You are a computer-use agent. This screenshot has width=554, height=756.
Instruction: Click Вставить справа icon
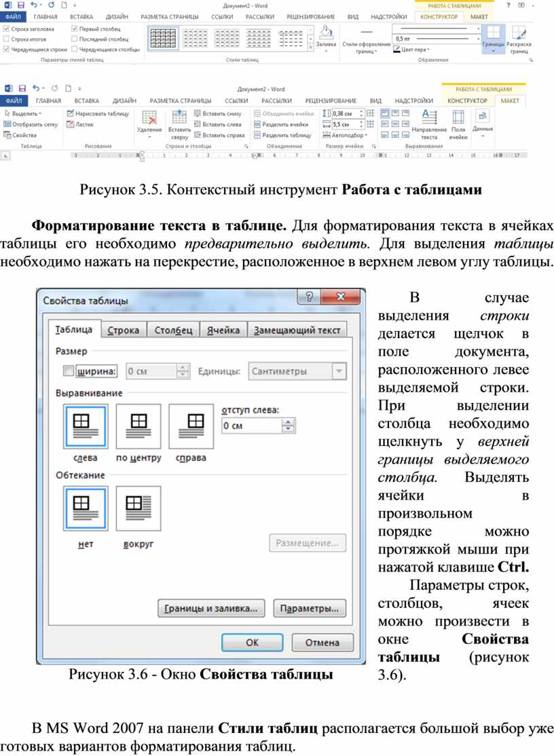tap(198, 135)
